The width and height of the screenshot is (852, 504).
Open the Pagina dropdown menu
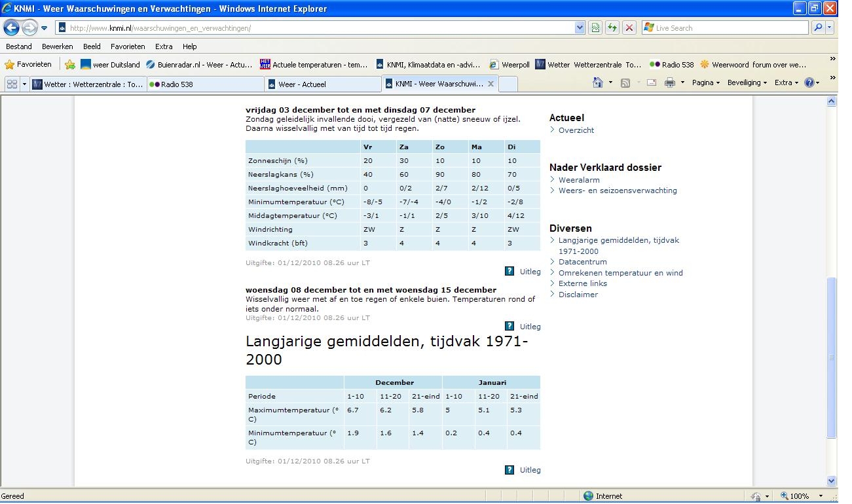pos(705,82)
